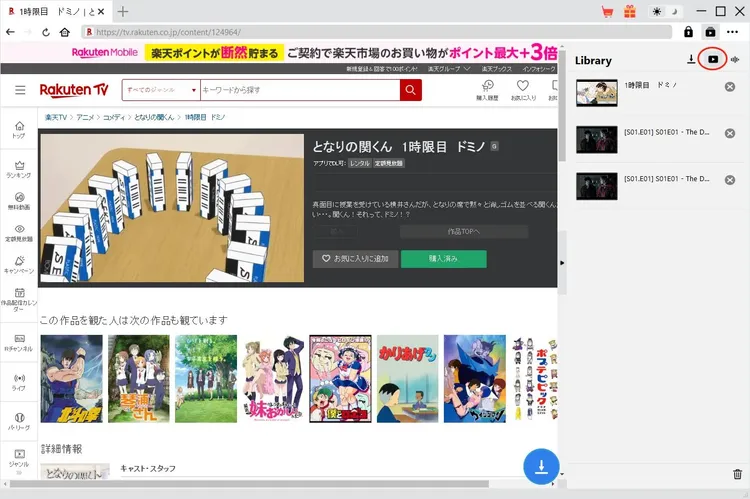Click the blue floating download button
The height and width of the screenshot is (499, 750).
(x=541, y=467)
